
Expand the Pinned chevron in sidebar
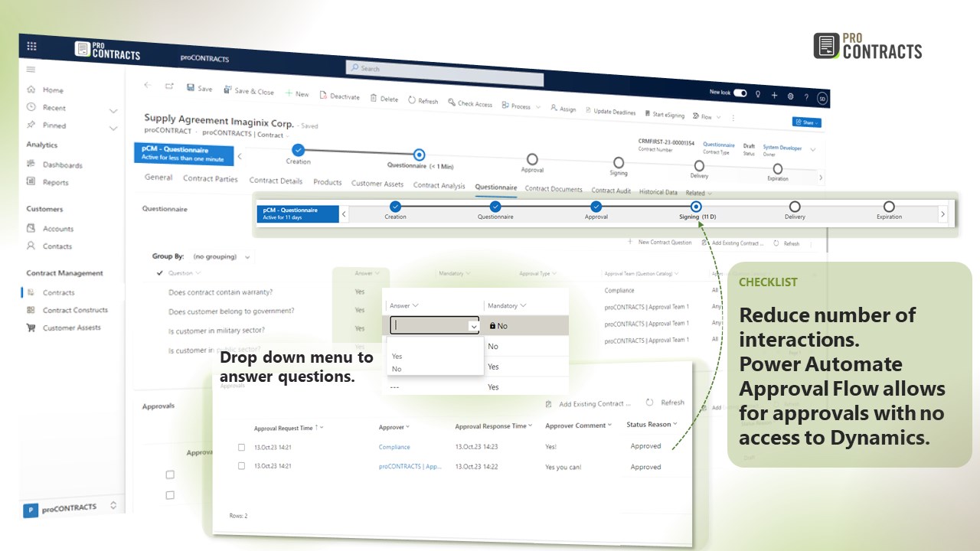click(113, 128)
